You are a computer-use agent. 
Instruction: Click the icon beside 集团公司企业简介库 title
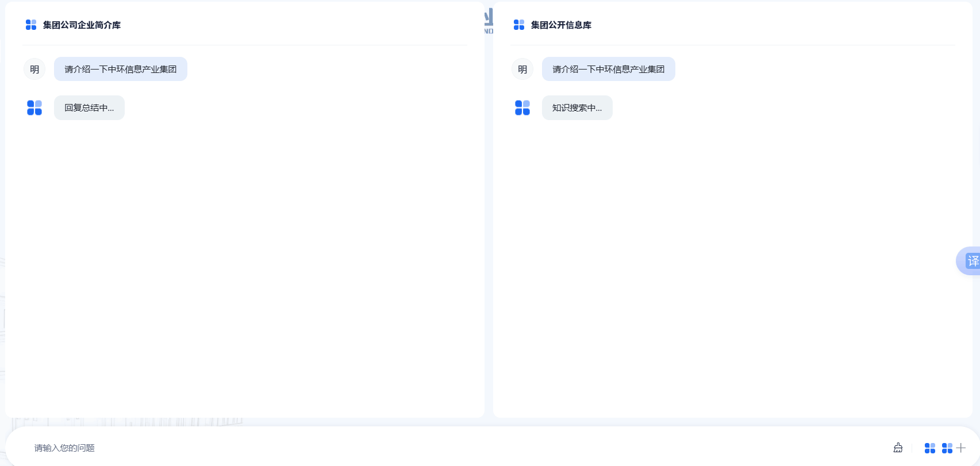point(31,25)
